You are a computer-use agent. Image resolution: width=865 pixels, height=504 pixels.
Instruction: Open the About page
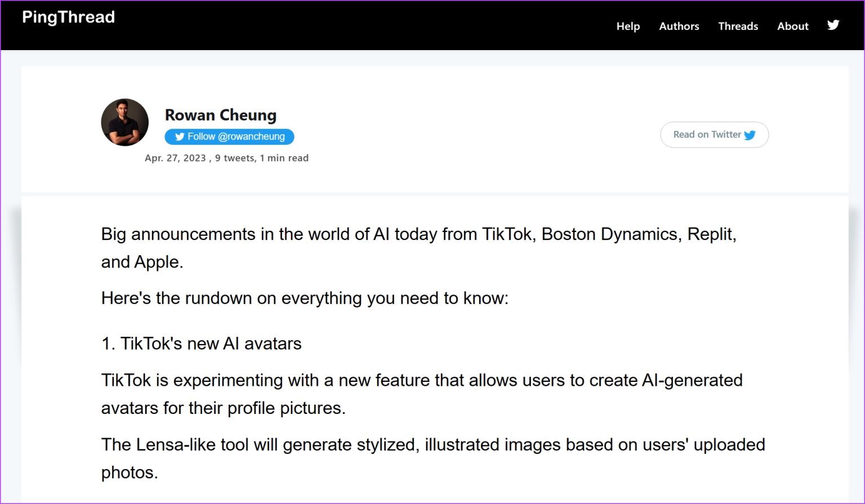coord(792,26)
